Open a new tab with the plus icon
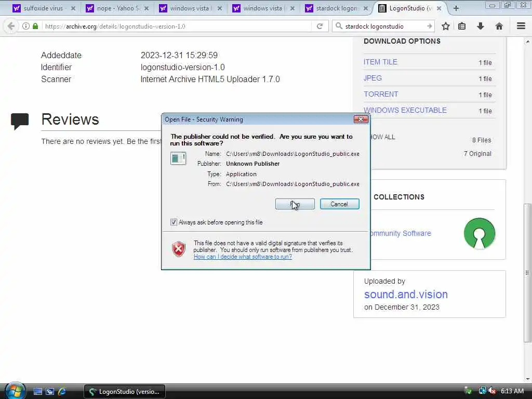Viewport: 532px width, 399px height. click(x=456, y=8)
